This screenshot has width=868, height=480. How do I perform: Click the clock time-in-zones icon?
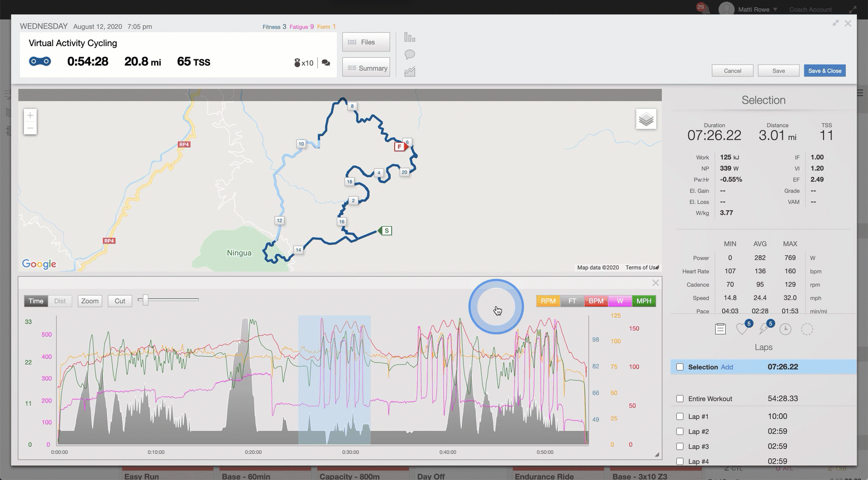point(785,329)
